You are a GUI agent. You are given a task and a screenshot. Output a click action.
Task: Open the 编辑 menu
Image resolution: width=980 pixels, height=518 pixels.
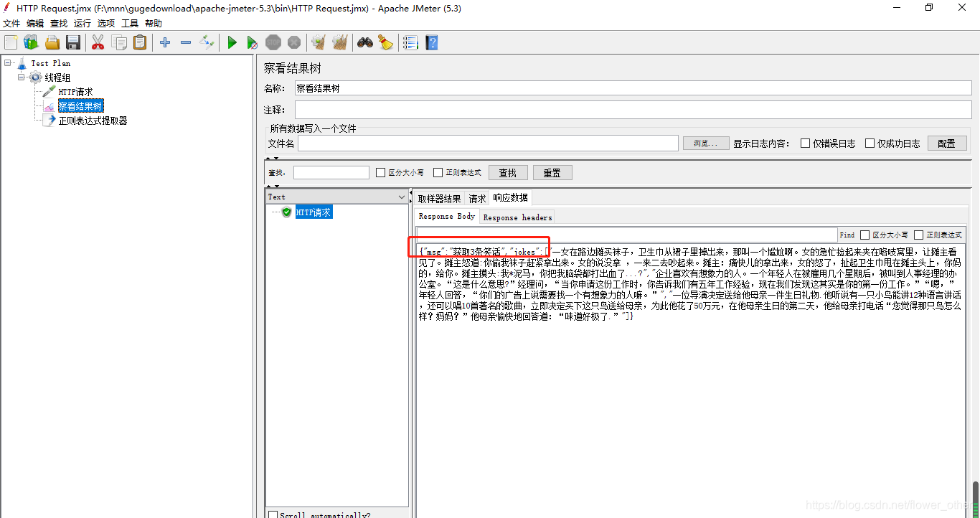[x=35, y=24]
